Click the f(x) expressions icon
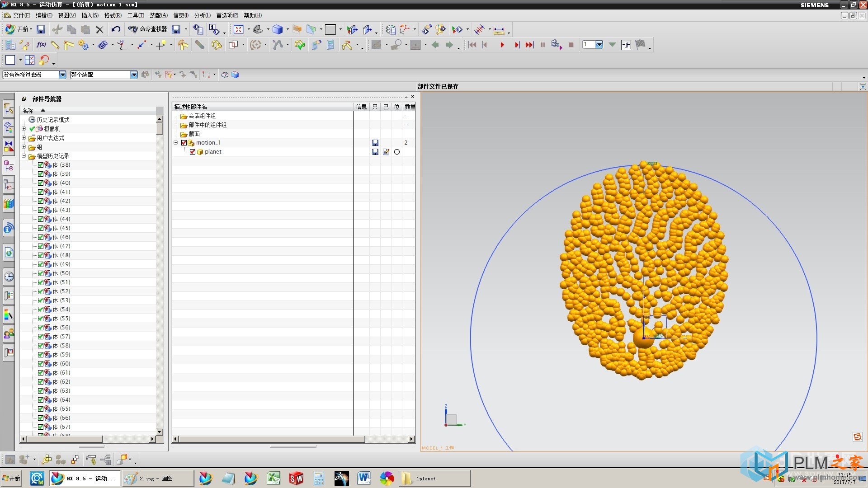Screen dimensions: 868x488 coord(41,45)
